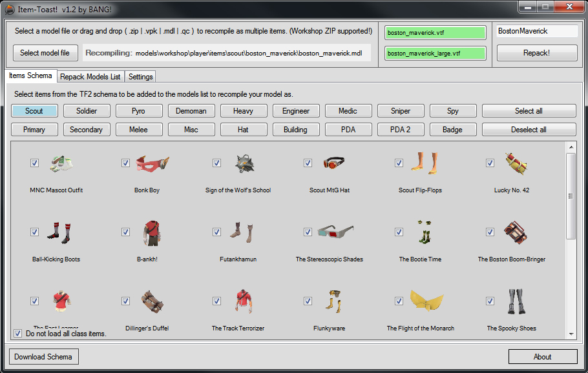Image resolution: width=588 pixels, height=373 pixels.
Task: Uncheck the Bonk Boy checkbox
Action: [x=125, y=163]
